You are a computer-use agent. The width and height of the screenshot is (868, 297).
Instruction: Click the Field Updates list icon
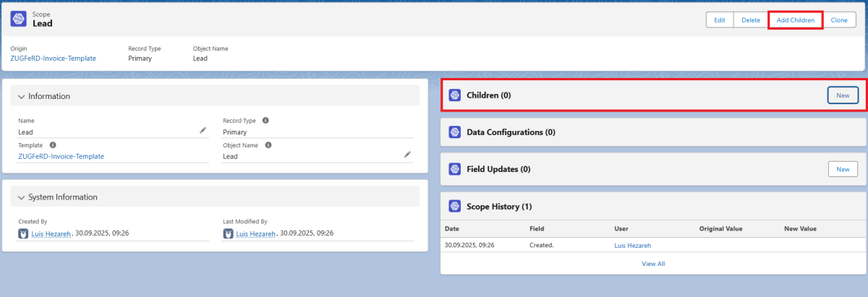tap(455, 169)
